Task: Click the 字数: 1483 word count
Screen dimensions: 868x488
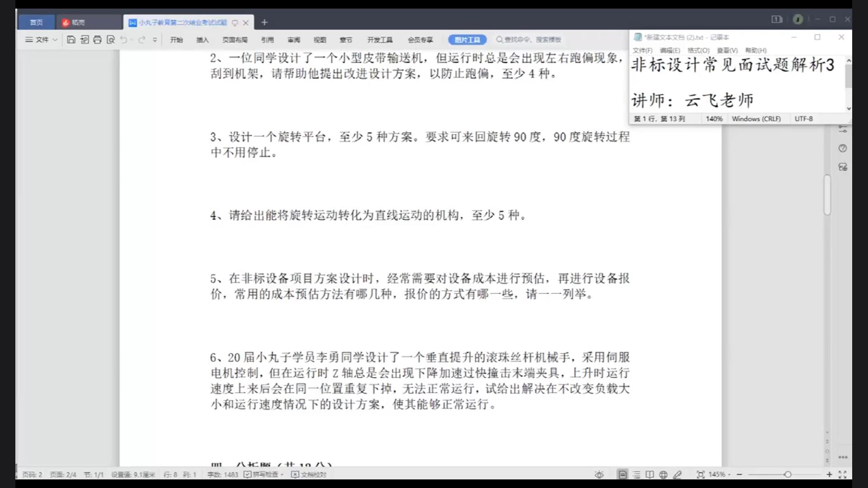Action: [222, 474]
